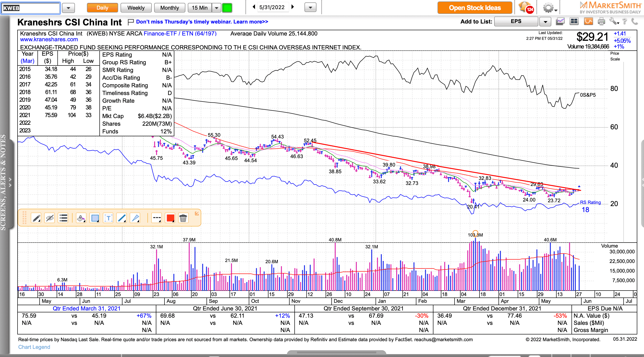
Task: Click the 0S&P5 index line label
Action: coord(588,95)
